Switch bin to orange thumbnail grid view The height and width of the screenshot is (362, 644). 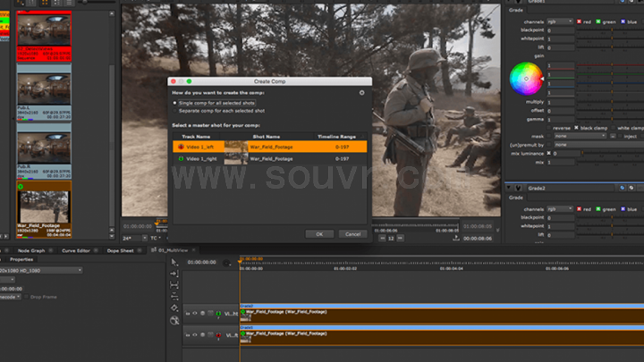pos(45,3)
